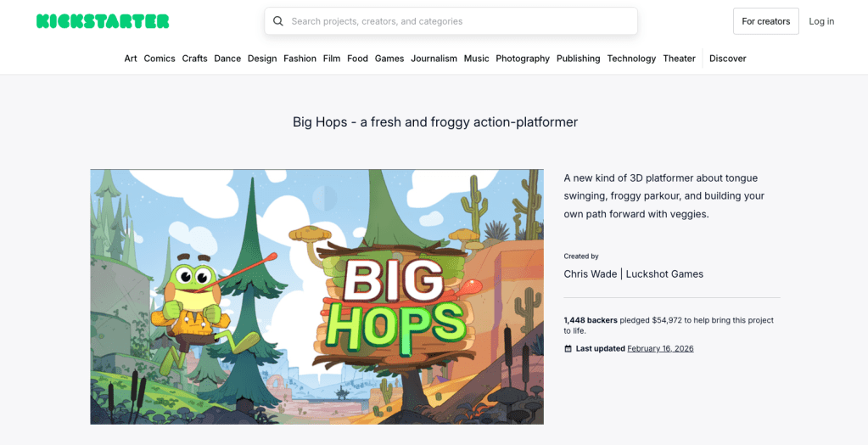Open the Journalism category
Screen dimensions: 868x445
click(434, 59)
